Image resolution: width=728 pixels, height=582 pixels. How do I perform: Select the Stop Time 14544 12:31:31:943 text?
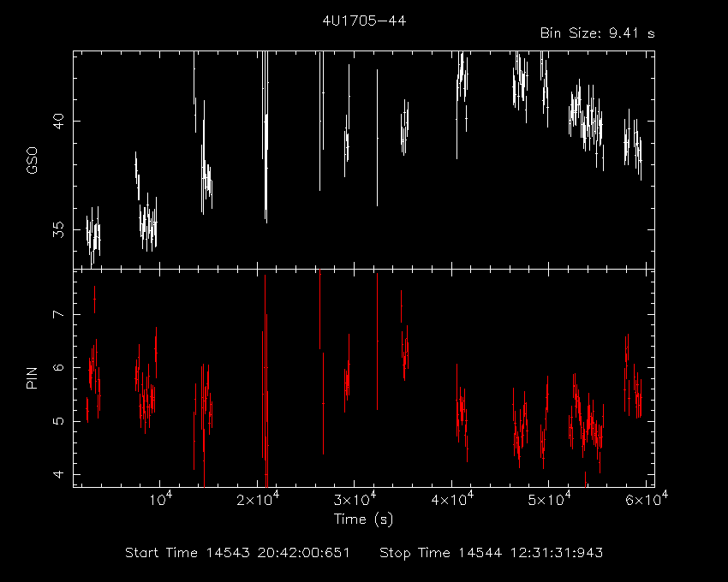(x=492, y=553)
